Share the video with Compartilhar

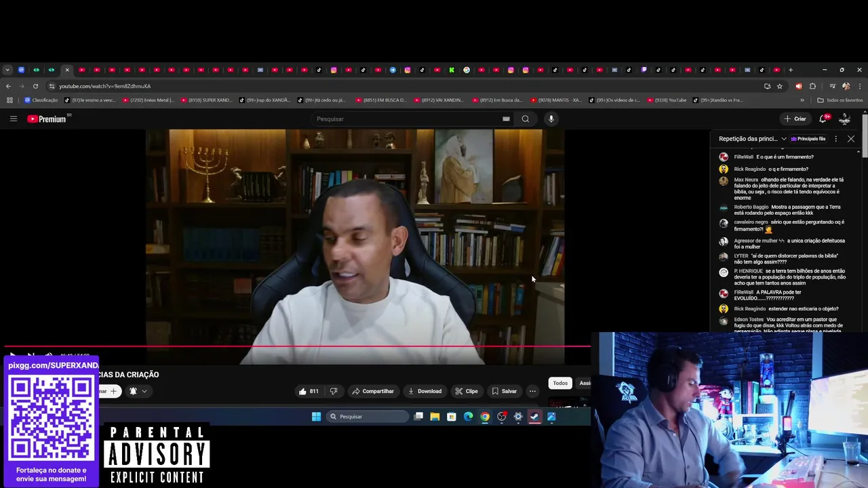373,391
